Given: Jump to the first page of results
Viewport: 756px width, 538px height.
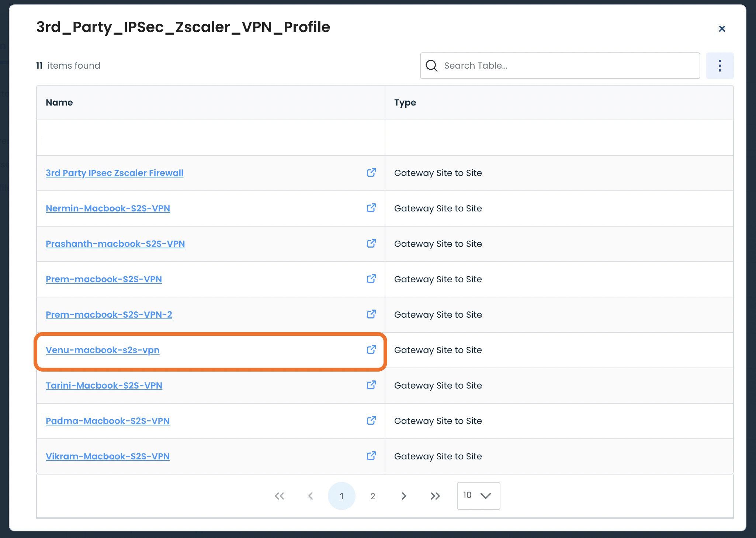Looking at the screenshot, I should pos(280,496).
